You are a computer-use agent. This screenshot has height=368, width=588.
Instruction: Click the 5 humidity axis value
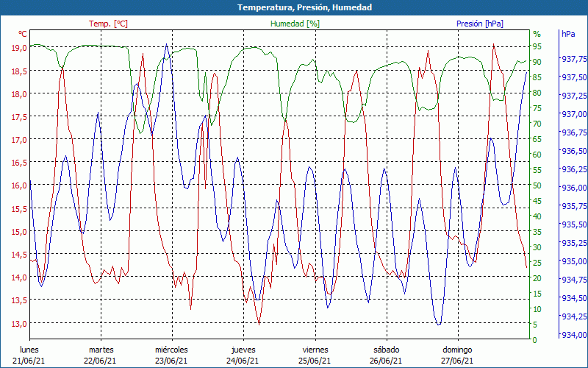(535, 325)
